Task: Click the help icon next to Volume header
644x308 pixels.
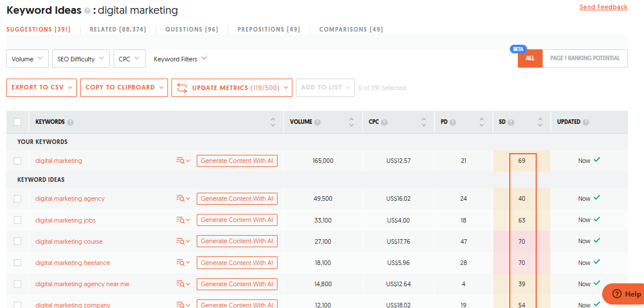Action: [x=317, y=122]
